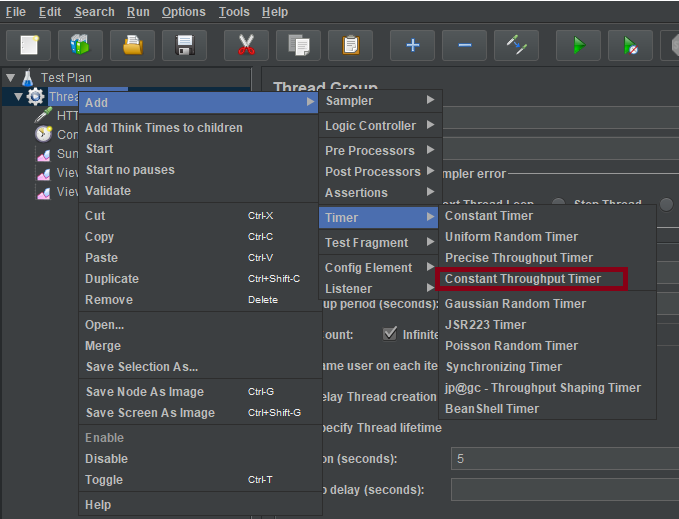
Task: Expand the Sampler submenu
Action: 379,100
